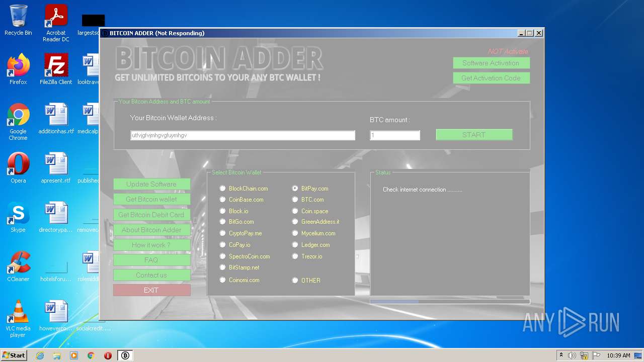Image resolution: width=644 pixels, height=362 pixels.
Task: Click How it work ? button
Action: [151, 245]
